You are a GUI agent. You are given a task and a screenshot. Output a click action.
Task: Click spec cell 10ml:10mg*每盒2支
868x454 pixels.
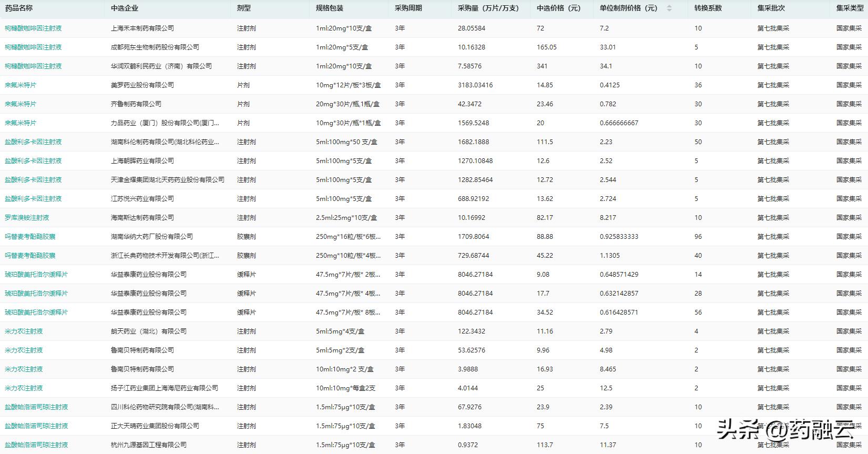346,388
